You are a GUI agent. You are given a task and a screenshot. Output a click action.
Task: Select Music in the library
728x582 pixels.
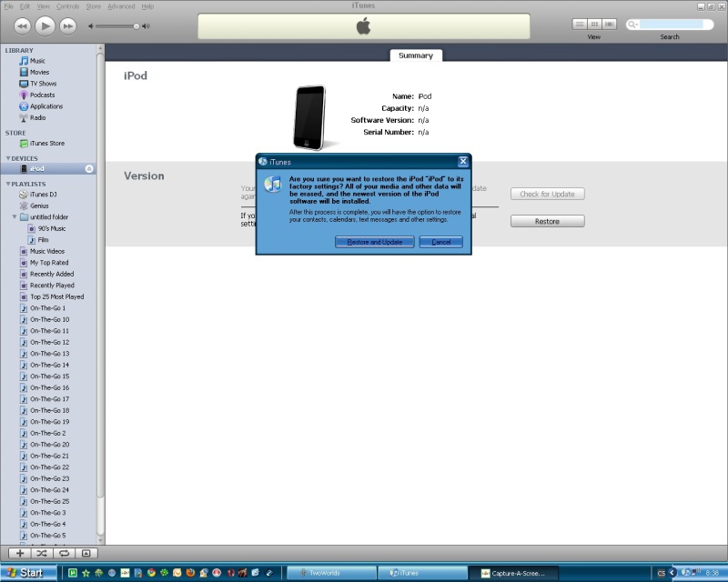[x=37, y=61]
